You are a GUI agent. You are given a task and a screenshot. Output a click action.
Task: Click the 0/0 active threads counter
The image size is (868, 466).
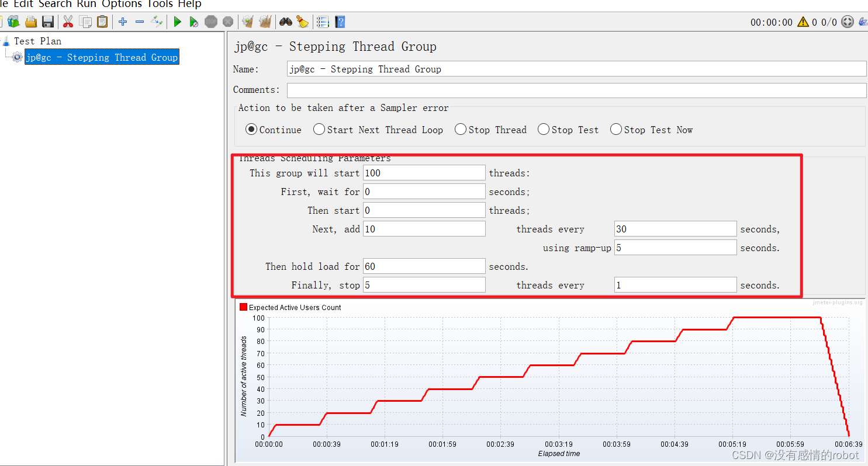[x=829, y=22]
